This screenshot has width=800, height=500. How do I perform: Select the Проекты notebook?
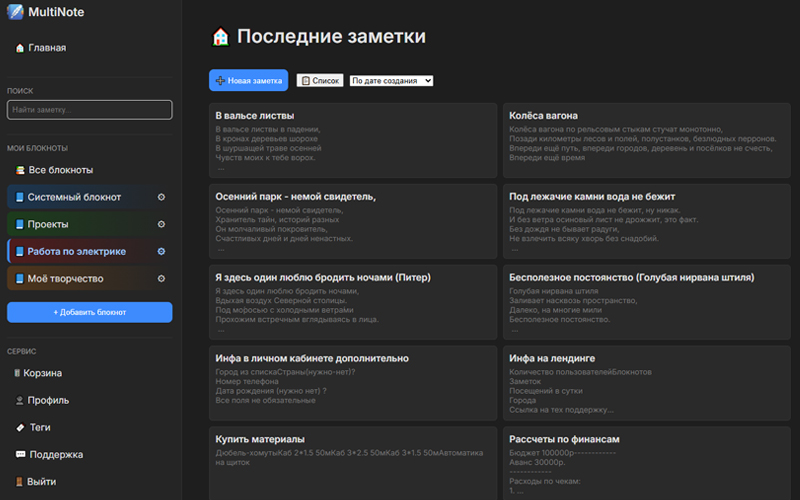[x=90, y=224]
